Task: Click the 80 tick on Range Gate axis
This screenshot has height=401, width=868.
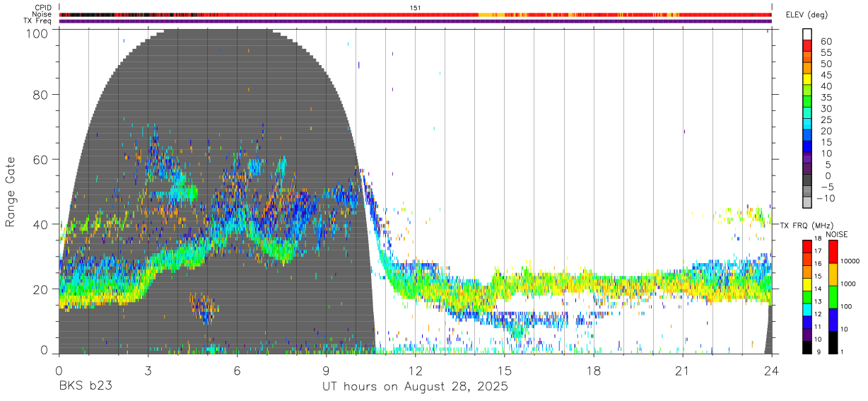Action: pyautogui.click(x=40, y=95)
